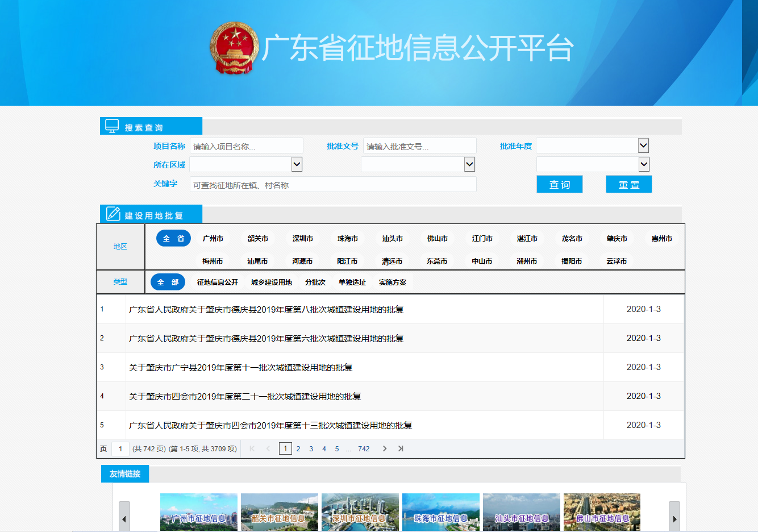758x532 pixels.
Task: Toggle the 分批次 type filter
Action: 316,281
